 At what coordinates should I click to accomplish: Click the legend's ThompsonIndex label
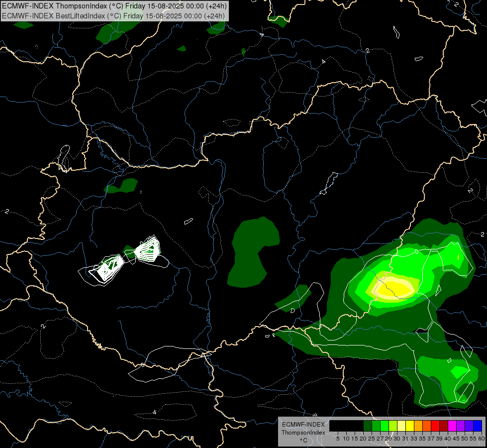pyautogui.click(x=303, y=433)
